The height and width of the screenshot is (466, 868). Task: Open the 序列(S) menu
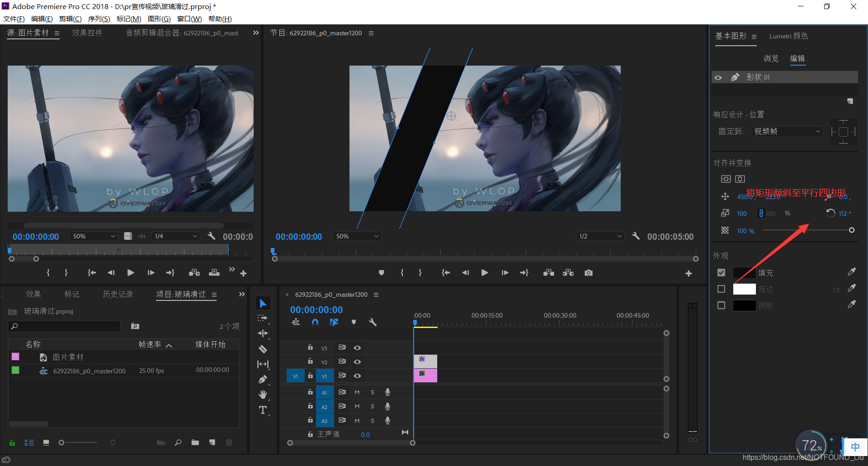pyautogui.click(x=99, y=19)
